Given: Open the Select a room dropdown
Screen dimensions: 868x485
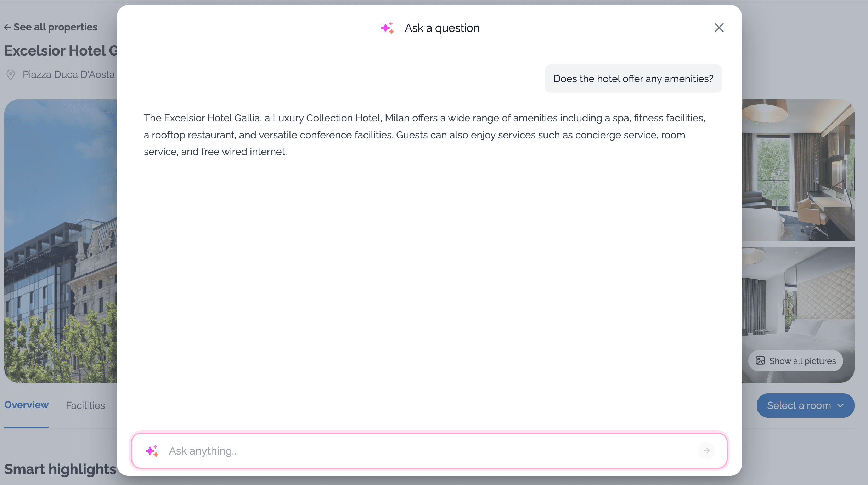Looking at the screenshot, I should click(805, 405).
